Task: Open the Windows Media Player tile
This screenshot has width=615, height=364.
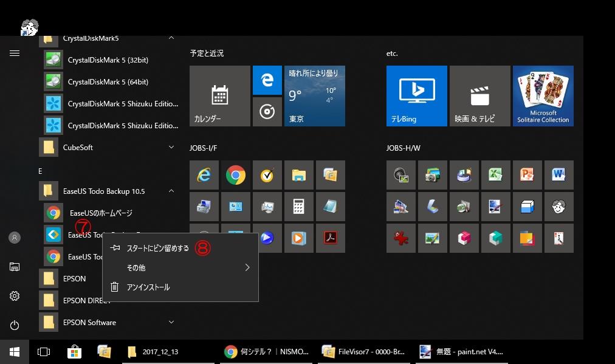Action: 299,238
